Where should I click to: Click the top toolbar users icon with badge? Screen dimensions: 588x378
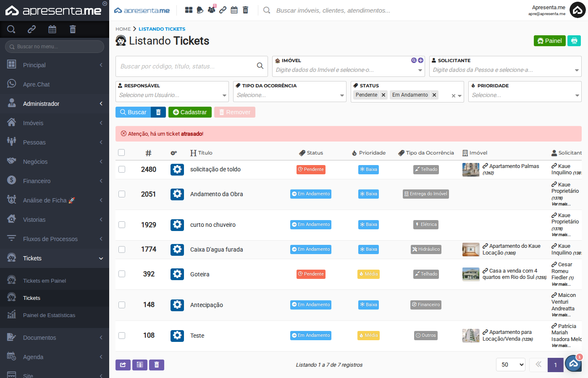(x=212, y=9)
